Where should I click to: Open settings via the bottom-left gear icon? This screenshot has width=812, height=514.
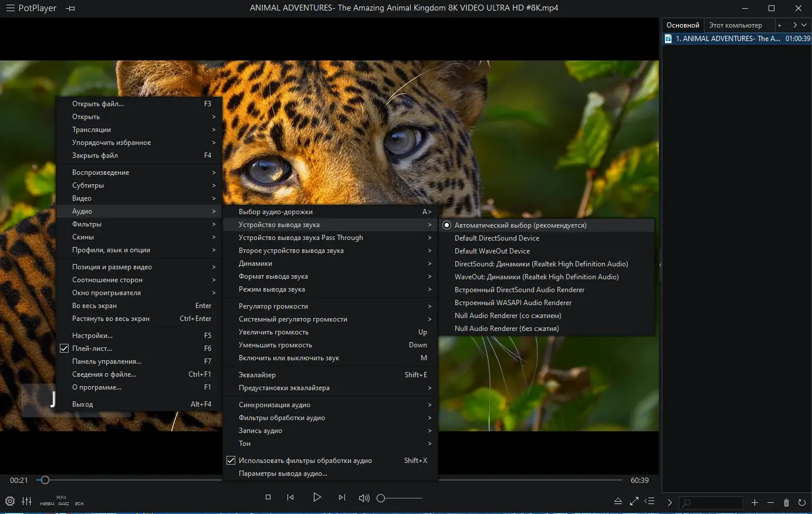tap(10, 501)
